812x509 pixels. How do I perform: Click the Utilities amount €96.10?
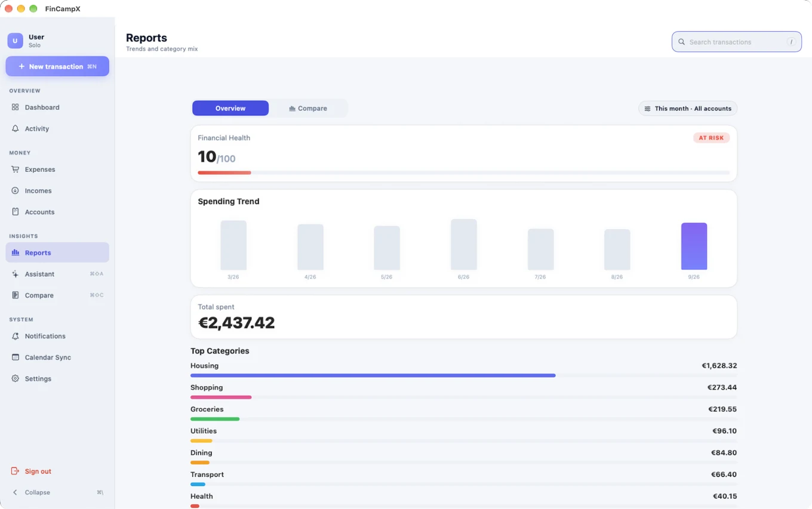724,431
